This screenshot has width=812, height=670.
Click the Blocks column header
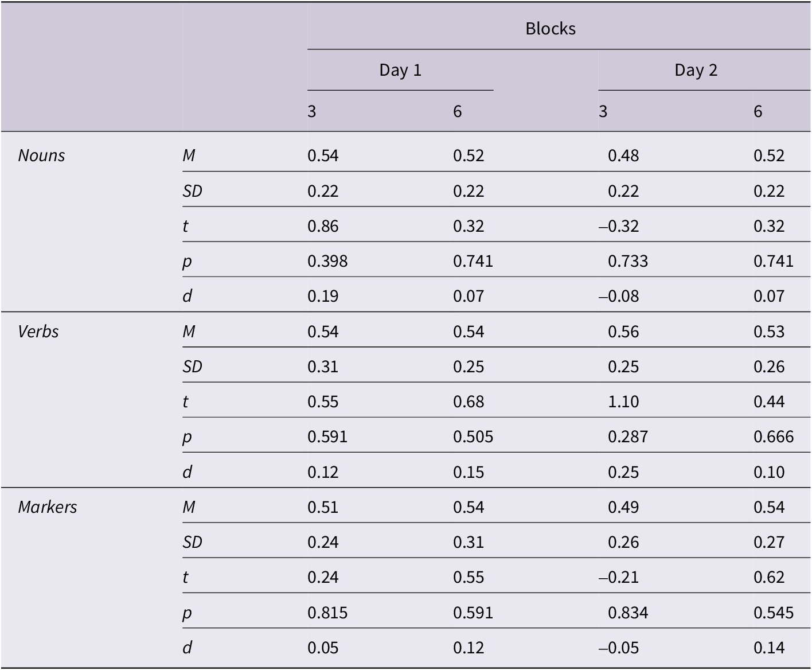tap(550, 29)
